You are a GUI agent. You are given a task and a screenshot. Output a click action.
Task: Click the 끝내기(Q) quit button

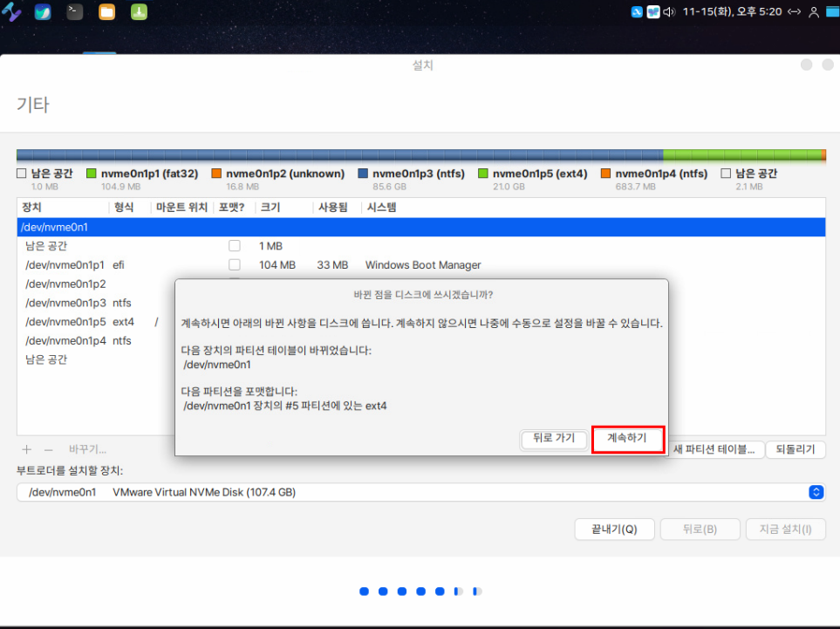click(x=613, y=530)
